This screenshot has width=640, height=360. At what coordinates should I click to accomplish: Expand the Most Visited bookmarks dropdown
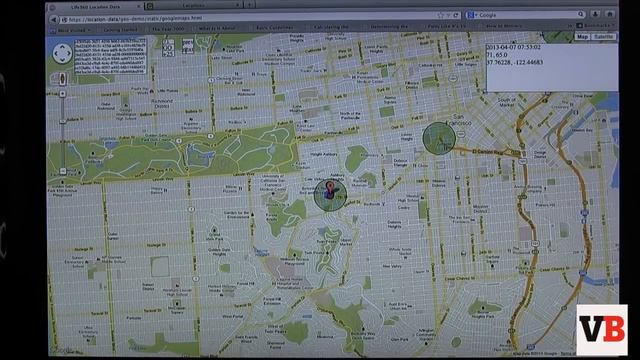pos(71,30)
